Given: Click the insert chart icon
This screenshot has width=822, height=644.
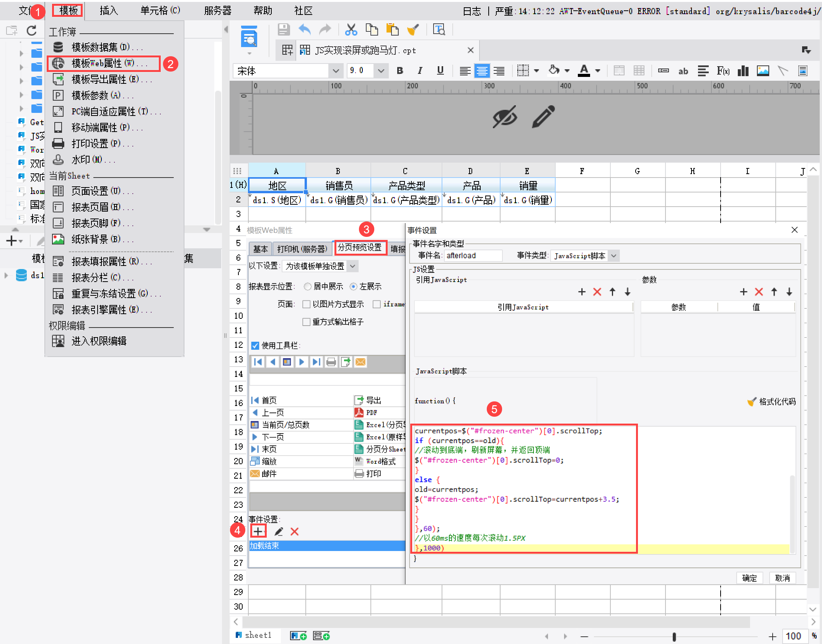Looking at the screenshot, I should 743,71.
